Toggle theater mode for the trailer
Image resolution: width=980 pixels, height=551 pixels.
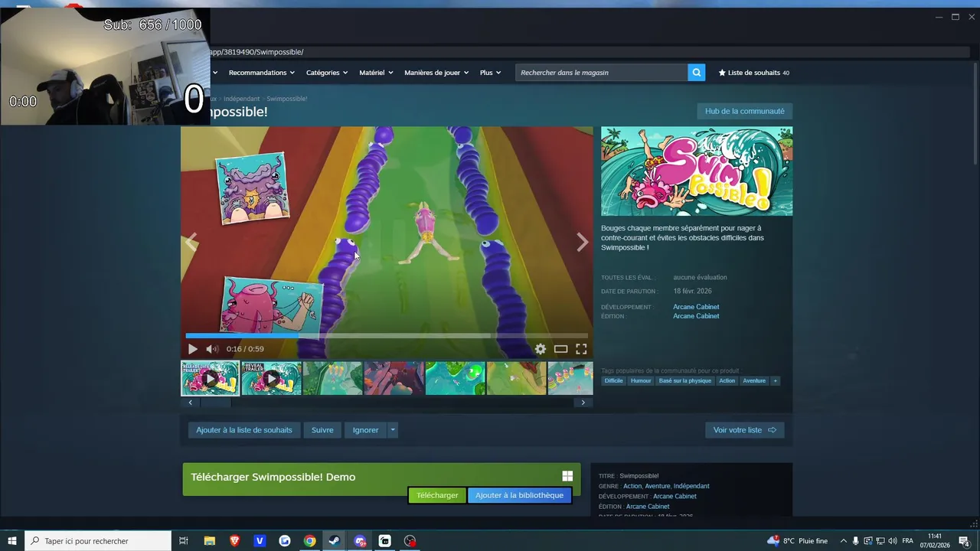(561, 349)
